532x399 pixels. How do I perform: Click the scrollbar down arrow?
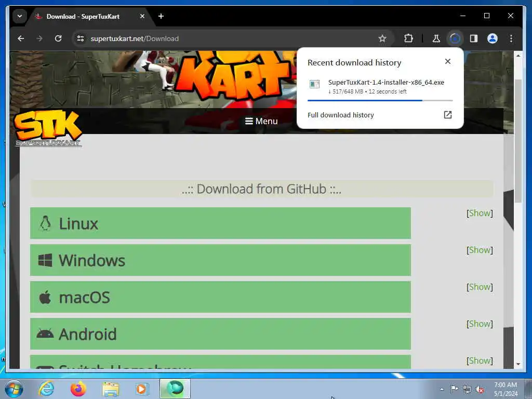518,364
